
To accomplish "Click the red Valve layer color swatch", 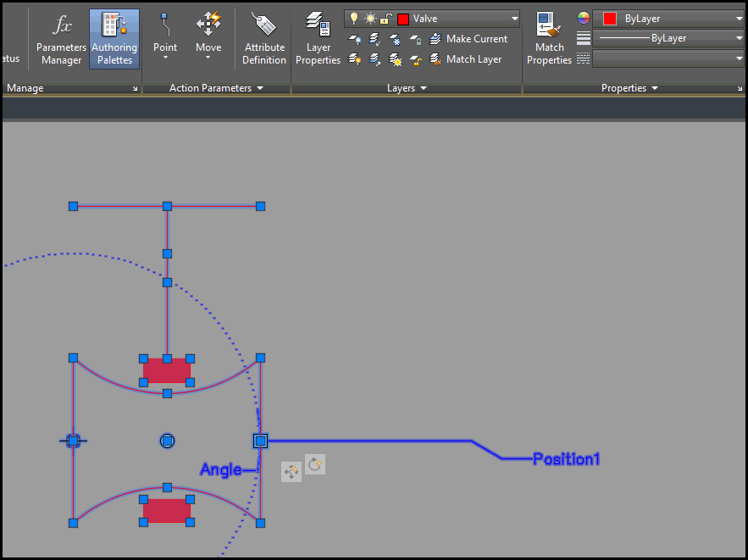I will tap(403, 19).
